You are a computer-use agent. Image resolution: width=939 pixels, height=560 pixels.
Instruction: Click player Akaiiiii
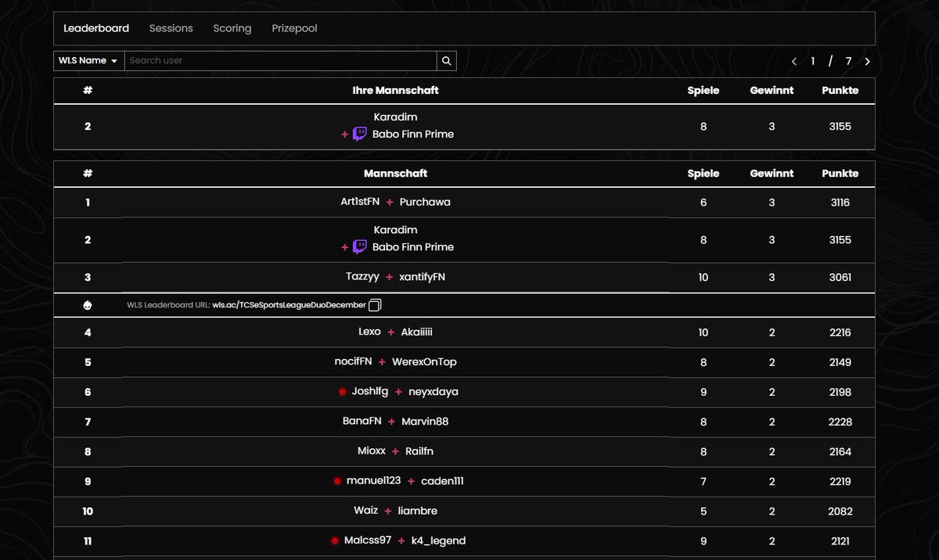[x=417, y=332]
